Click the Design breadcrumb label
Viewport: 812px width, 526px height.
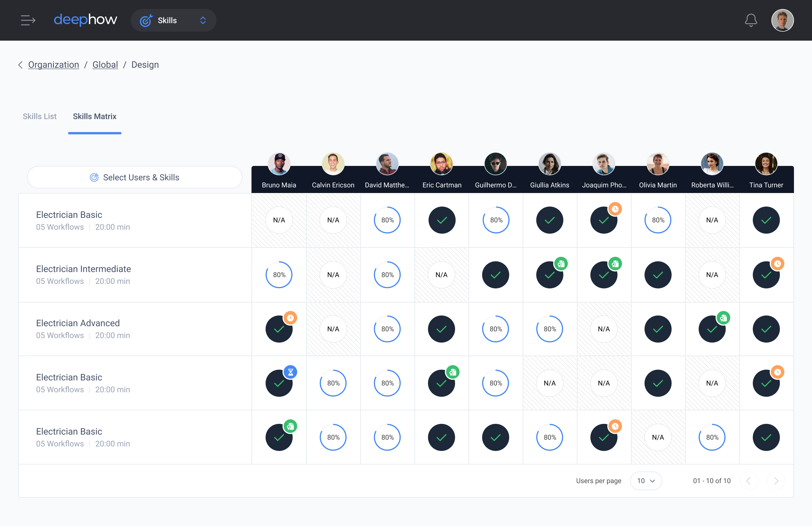(x=145, y=65)
